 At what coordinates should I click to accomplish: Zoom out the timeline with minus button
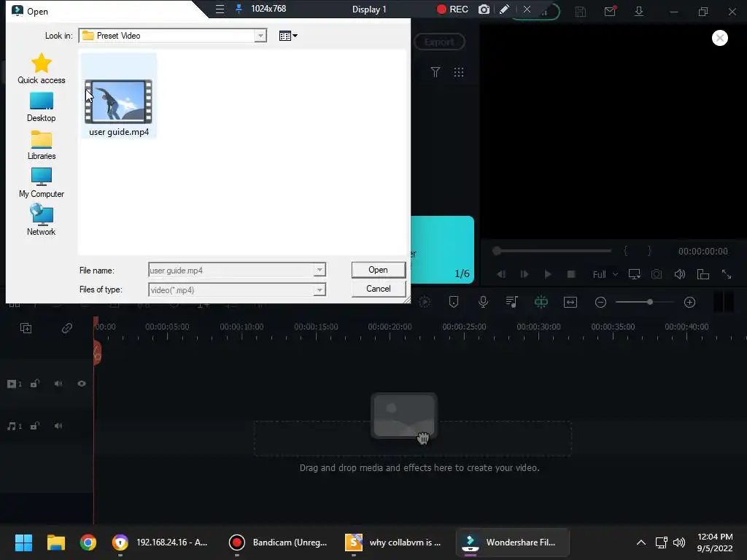601,302
